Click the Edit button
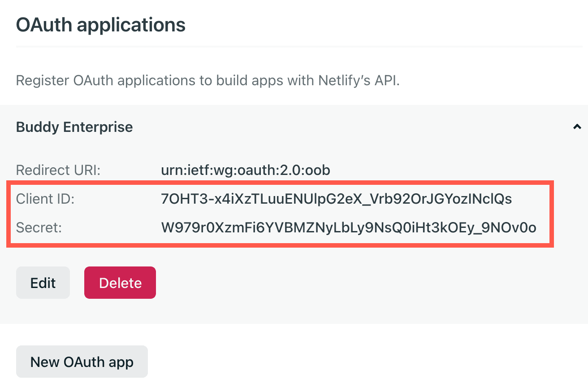The height and width of the screenshot is (384, 588). coord(43,283)
